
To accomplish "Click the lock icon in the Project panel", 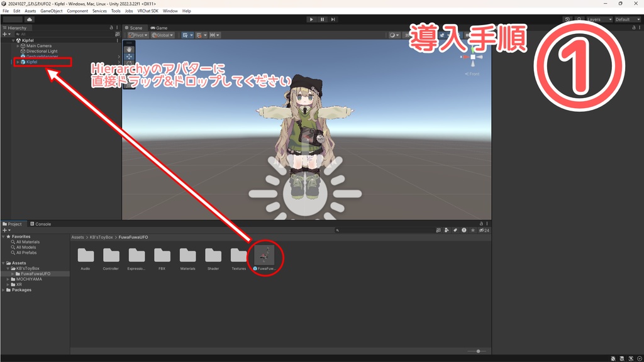I will [482, 223].
